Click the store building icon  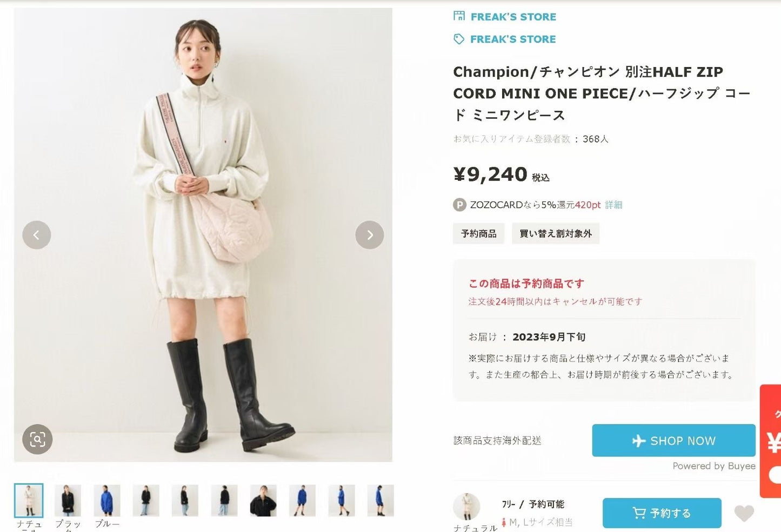(x=459, y=16)
